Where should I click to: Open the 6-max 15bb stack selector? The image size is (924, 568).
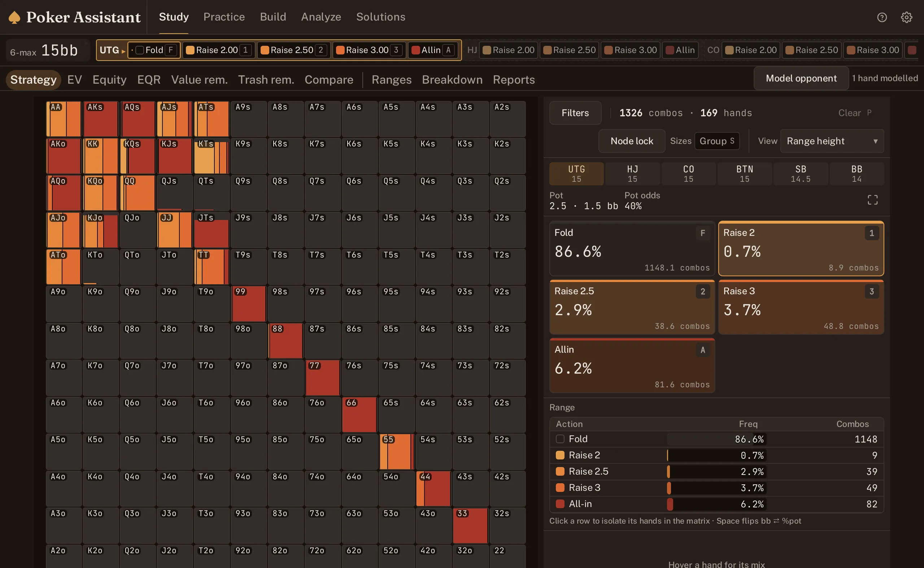[x=48, y=51]
